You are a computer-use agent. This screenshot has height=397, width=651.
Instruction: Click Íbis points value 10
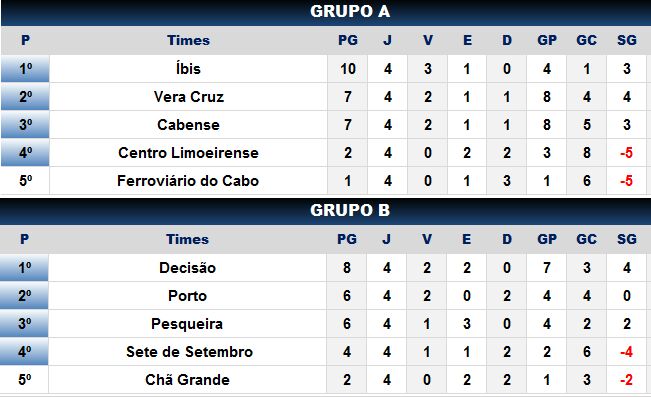click(x=348, y=69)
